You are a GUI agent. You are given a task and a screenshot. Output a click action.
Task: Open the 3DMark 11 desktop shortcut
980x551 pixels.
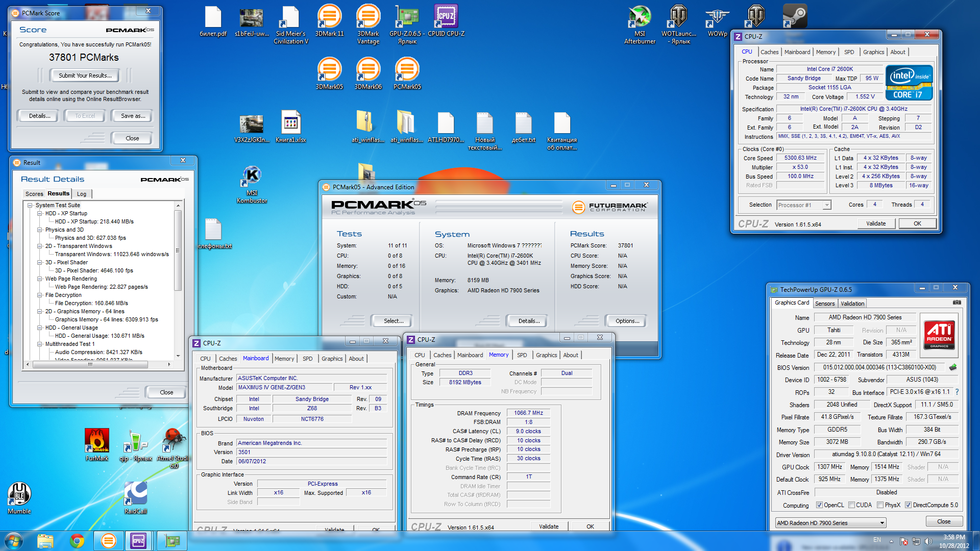[x=329, y=21]
